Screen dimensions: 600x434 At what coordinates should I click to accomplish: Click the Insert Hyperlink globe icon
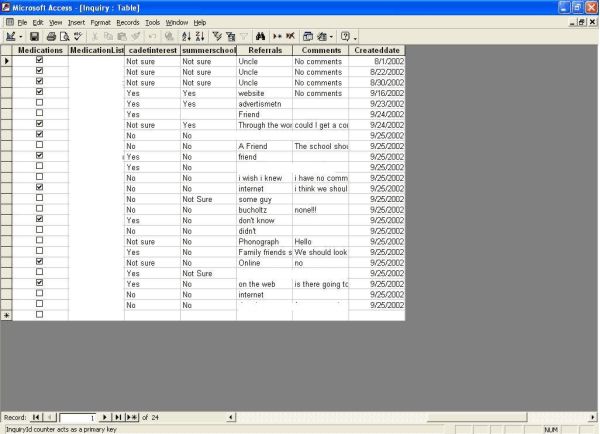coord(169,36)
